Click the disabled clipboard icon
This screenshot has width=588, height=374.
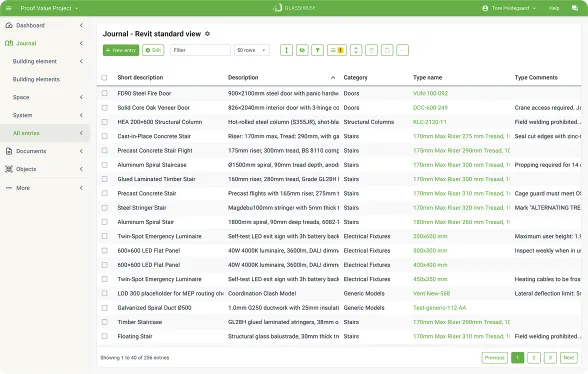pos(387,50)
